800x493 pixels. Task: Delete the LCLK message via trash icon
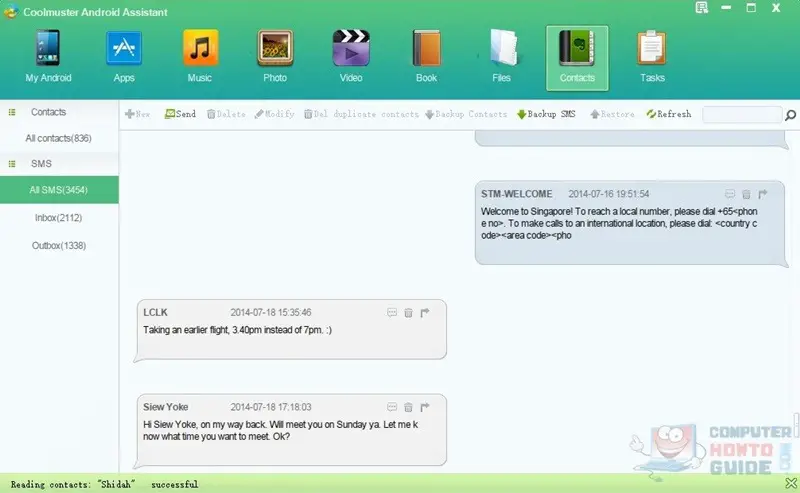408,313
